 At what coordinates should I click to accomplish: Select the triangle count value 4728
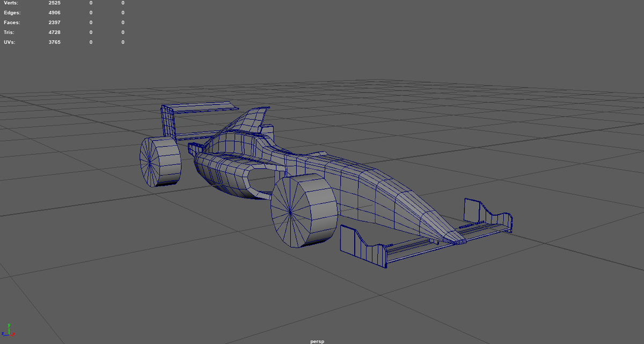coord(54,32)
